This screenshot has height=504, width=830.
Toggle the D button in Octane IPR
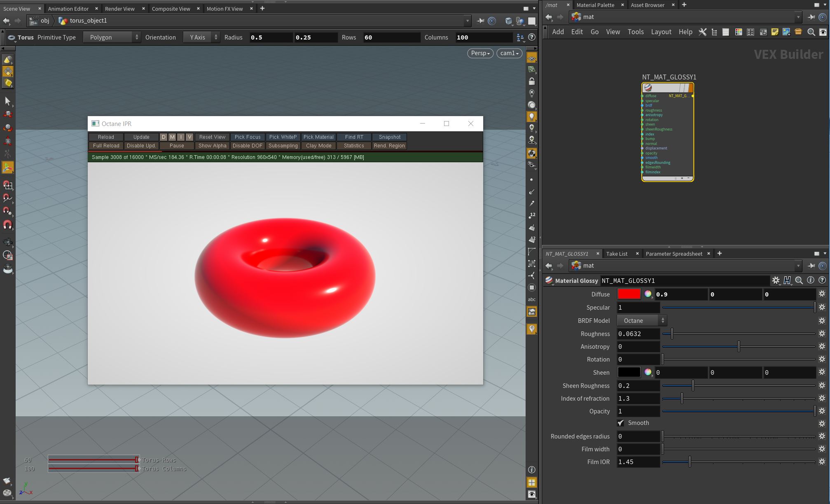pyautogui.click(x=164, y=137)
